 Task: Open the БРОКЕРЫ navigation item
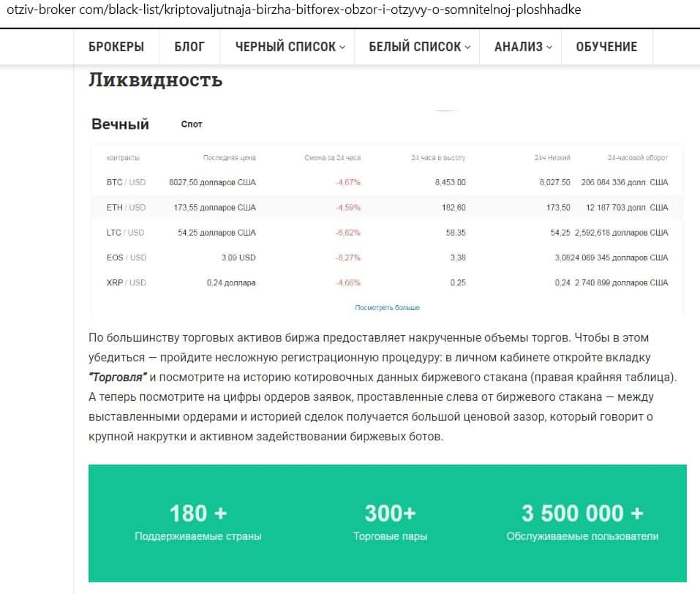click(116, 47)
